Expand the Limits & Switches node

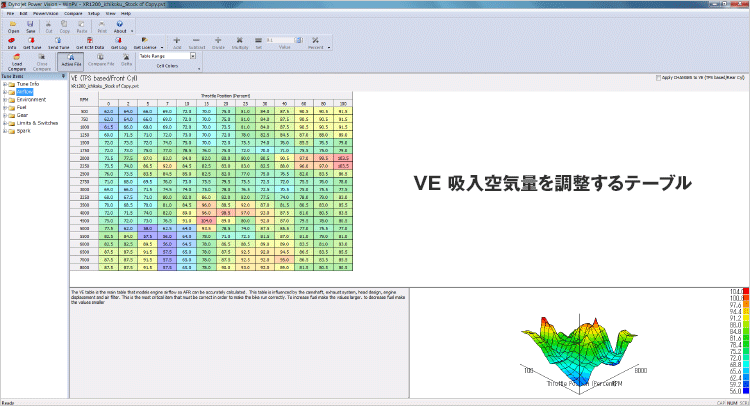5,123
